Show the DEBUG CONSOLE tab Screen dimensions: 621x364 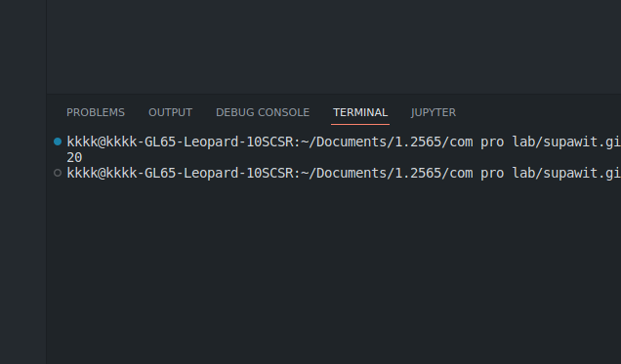263,113
